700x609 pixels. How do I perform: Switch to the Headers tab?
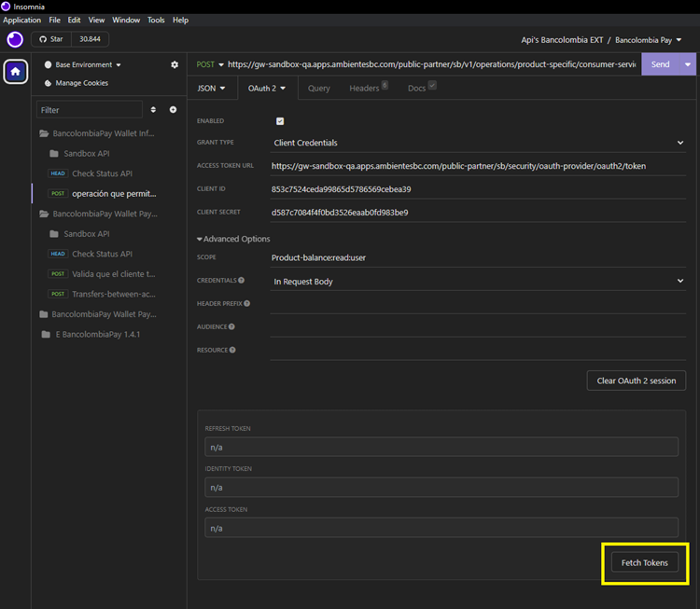point(369,88)
